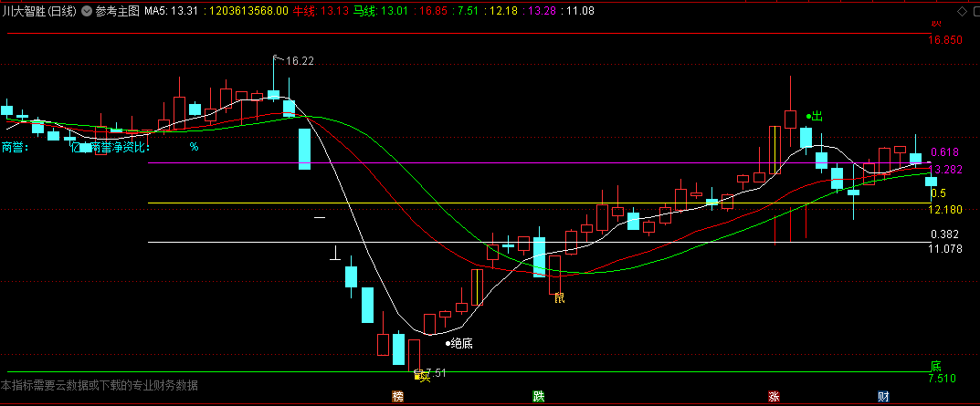Click the green 出 signal marker

coord(815,116)
